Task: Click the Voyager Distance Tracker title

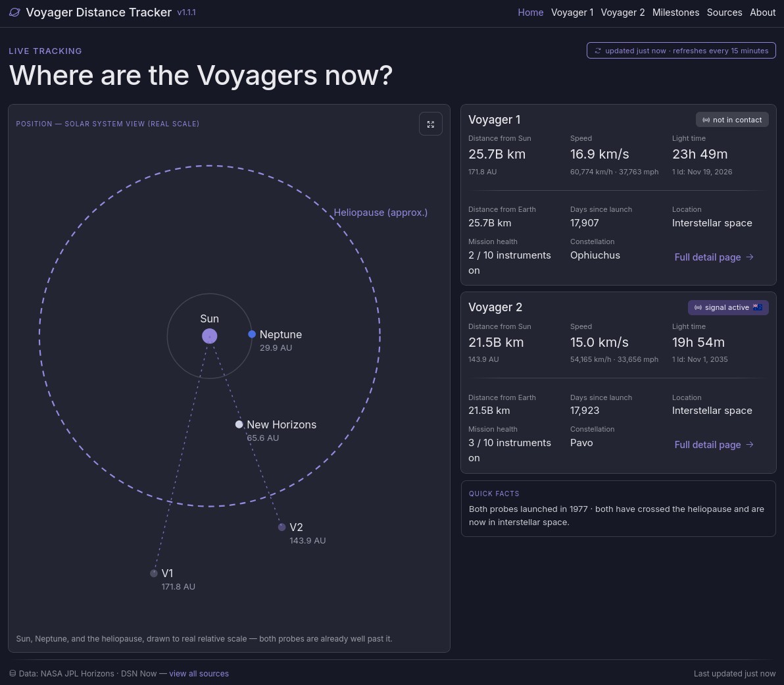Action: [x=99, y=13]
